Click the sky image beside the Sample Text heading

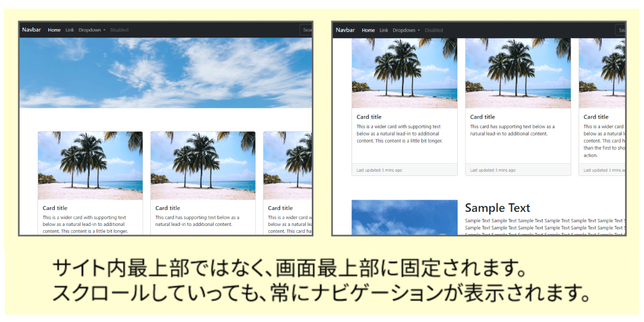pyautogui.click(x=405, y=217)
